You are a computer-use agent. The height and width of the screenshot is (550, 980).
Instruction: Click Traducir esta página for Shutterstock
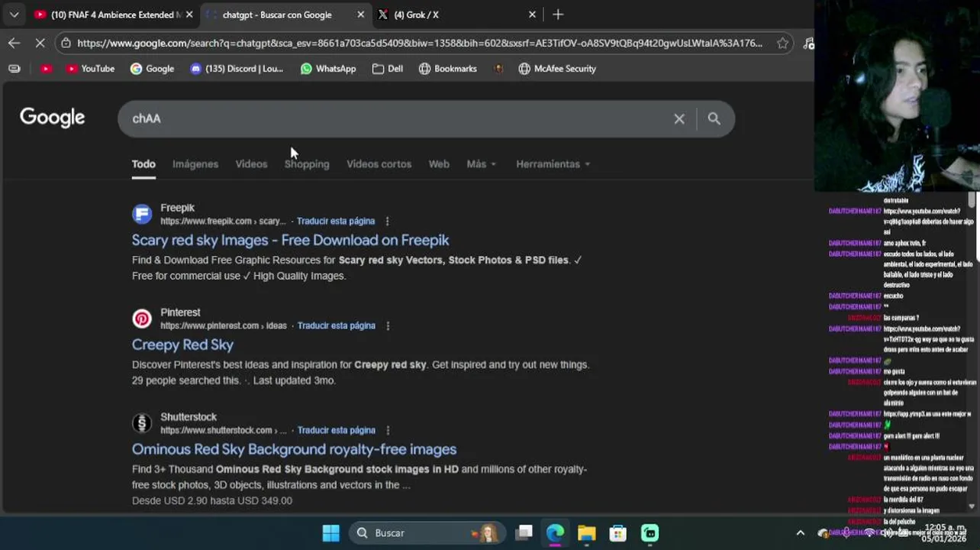337,431
